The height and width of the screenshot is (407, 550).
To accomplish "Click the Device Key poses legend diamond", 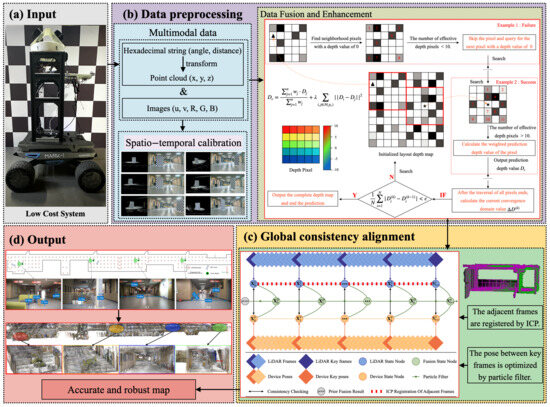I will point(306,376).
